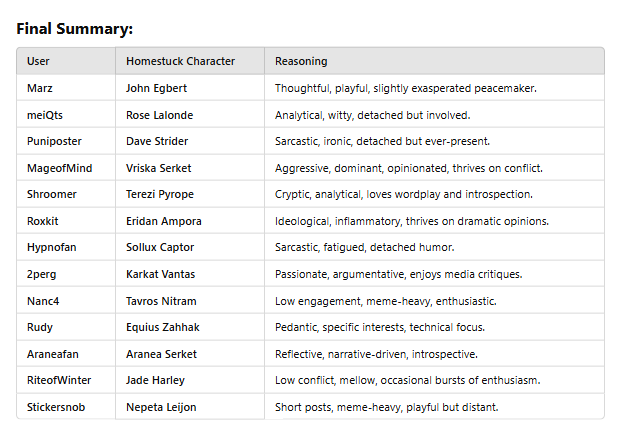Select the Dave Strider character cell
The image size is (637, 429).
(157, 141)
